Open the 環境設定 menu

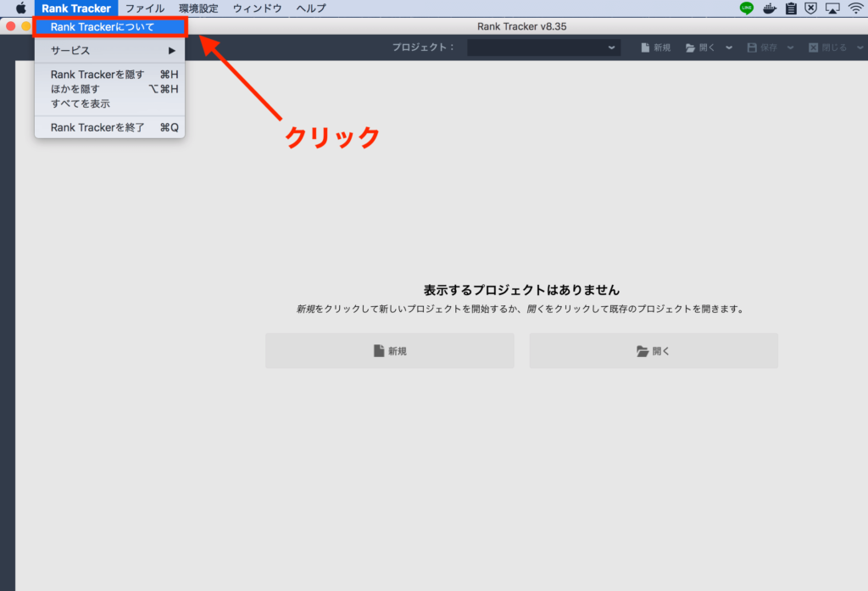[198, 8]
